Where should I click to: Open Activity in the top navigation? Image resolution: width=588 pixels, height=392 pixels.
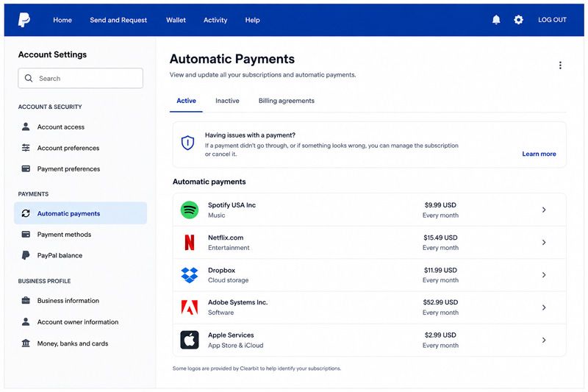(x=215, y=20)
